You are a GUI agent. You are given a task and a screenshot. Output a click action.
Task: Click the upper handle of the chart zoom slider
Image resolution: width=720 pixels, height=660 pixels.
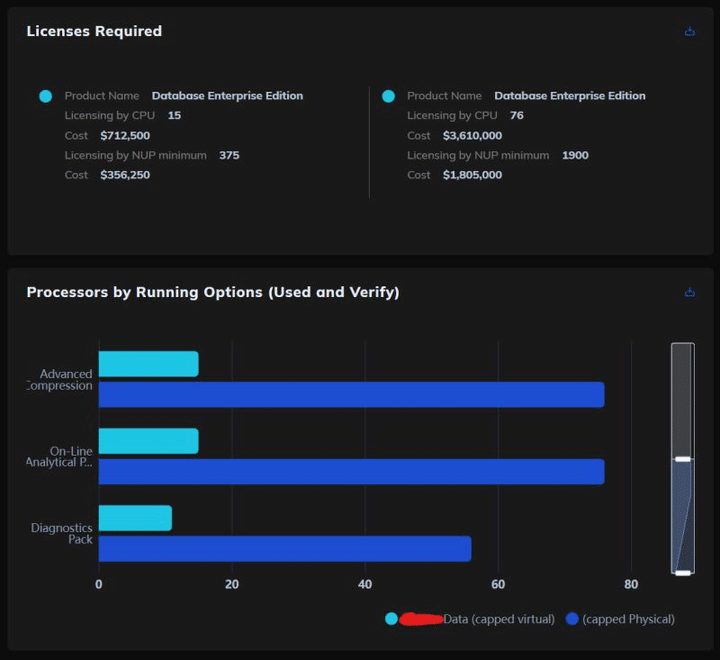(682, 459)
